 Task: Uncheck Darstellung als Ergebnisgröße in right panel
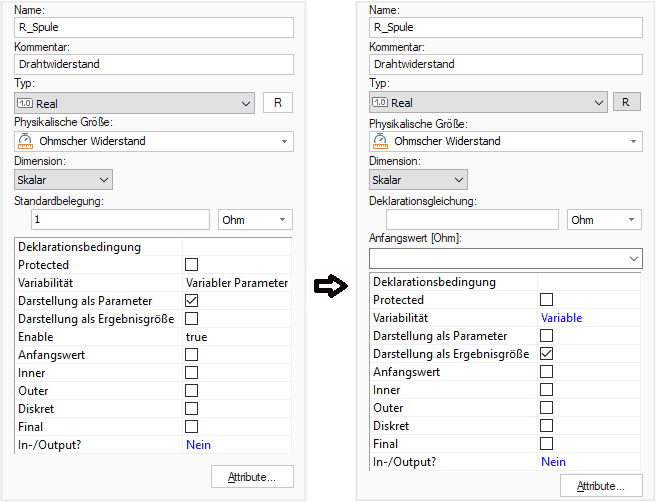pyautogui.click(x=547, y=354)
